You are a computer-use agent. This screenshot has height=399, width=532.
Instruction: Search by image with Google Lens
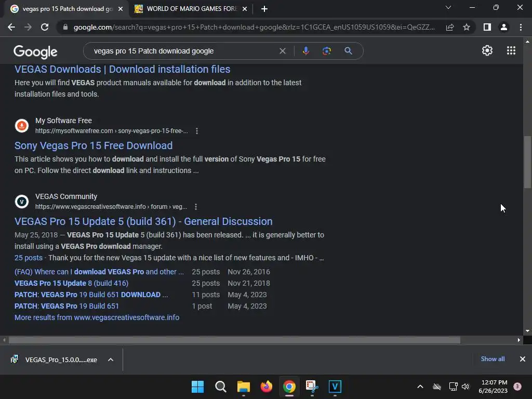327,51
